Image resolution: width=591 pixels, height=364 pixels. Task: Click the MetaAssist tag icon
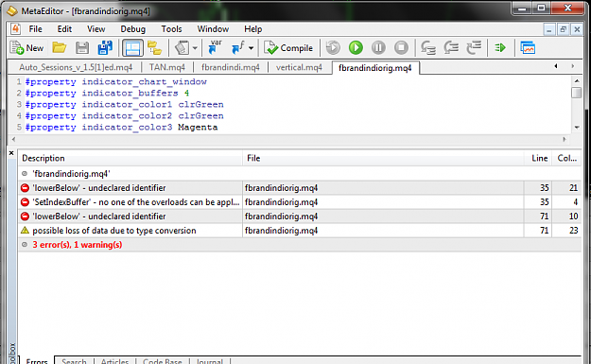click(x=183, y=48)
